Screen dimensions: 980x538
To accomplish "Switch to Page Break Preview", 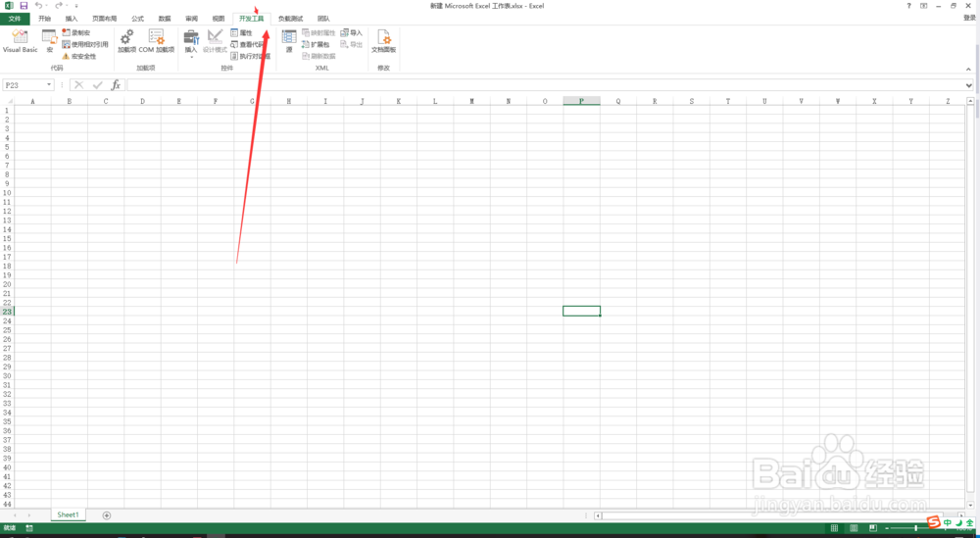I will coord(873,528).
